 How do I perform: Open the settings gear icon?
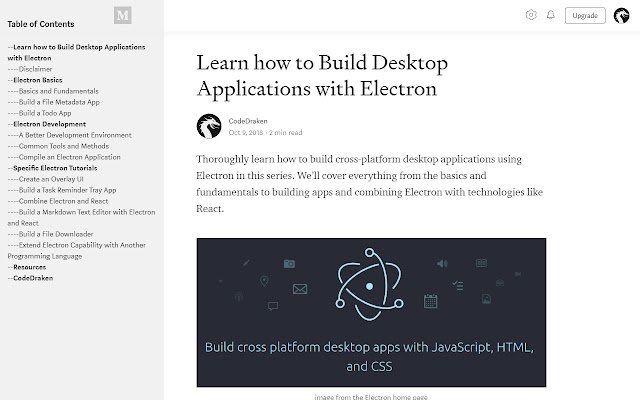(531, 15)
